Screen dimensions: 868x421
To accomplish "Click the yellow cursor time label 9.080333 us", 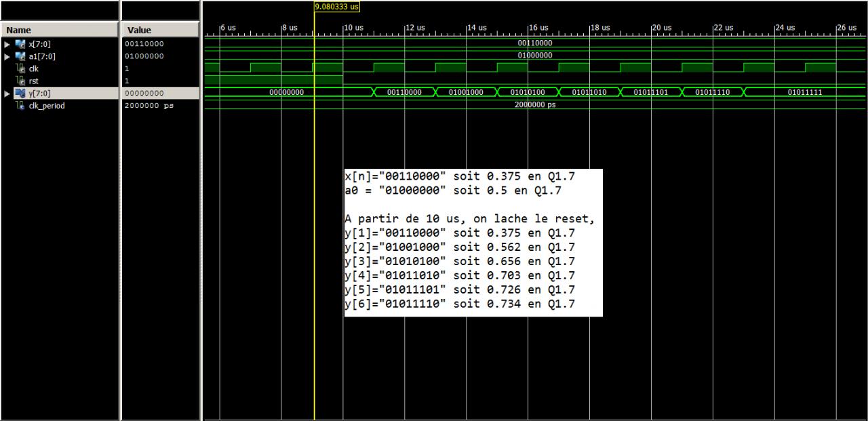I will coord(337,6).
